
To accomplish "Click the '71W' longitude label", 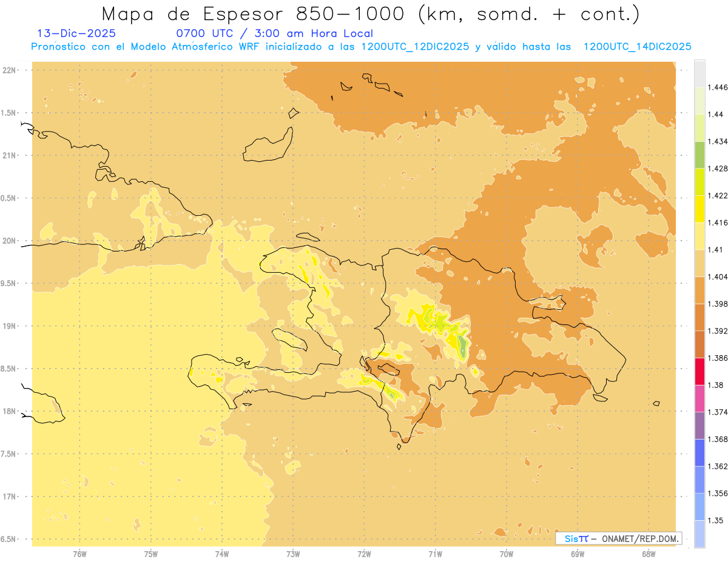I will (435, 554).
